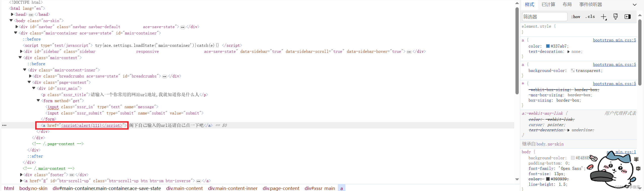Image resolution: width=644 pixels, height=191 pixels.
Task: Collapse the page-content div node
Action: point(29,82)
